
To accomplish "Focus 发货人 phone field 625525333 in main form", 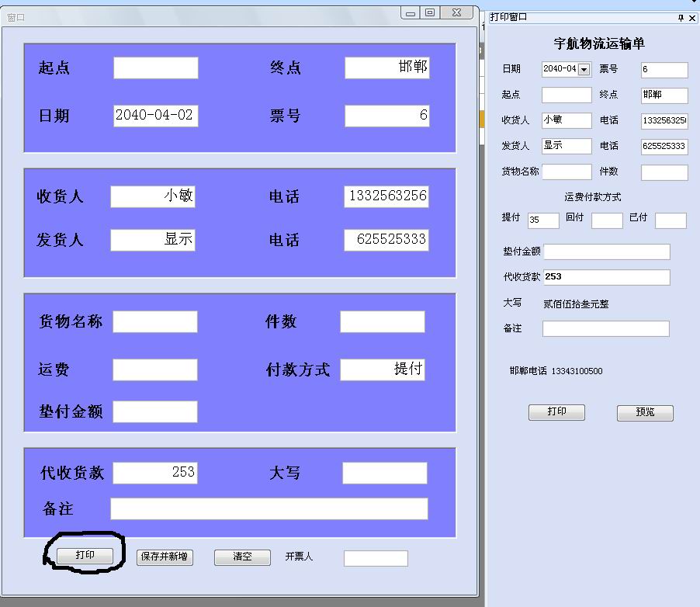I will pyautogui.click(x=386, y=240).
